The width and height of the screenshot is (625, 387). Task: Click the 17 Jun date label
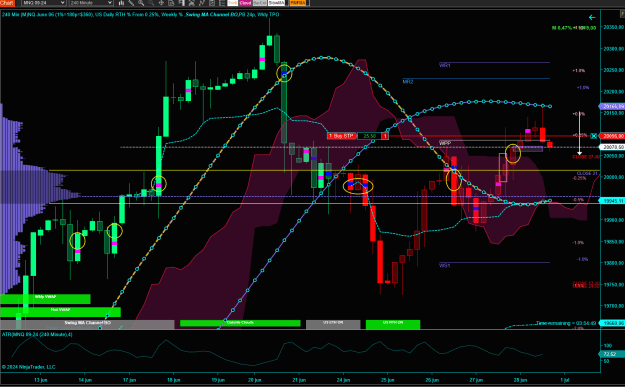pos(130,380)
